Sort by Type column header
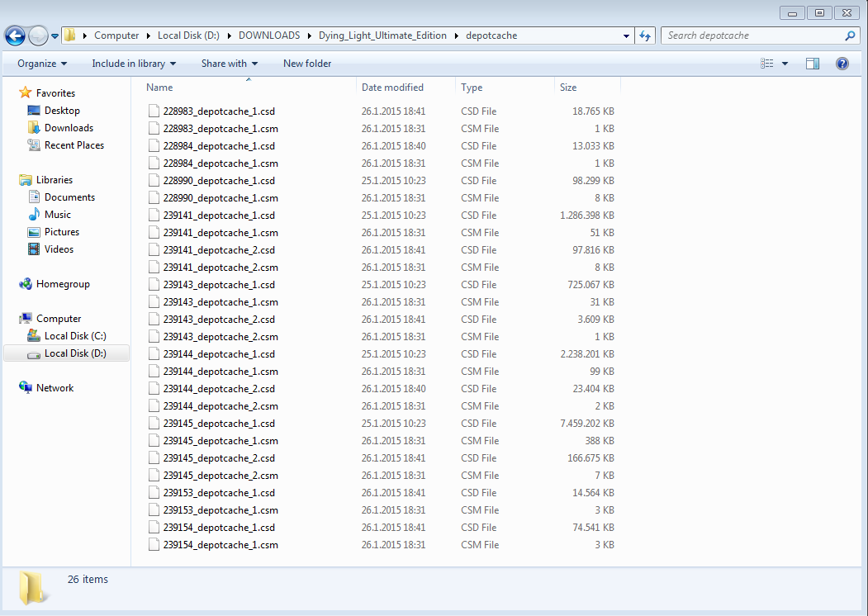Viewport: 868px width, 616px height. pyautogui.click(x=472, y=88)
